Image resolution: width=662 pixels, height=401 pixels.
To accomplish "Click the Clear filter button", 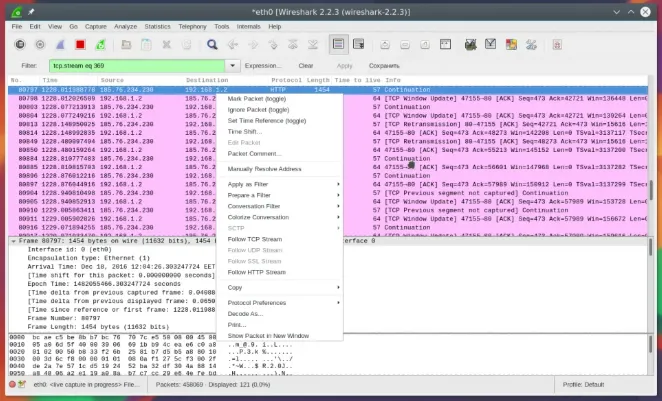I will 306,66.
